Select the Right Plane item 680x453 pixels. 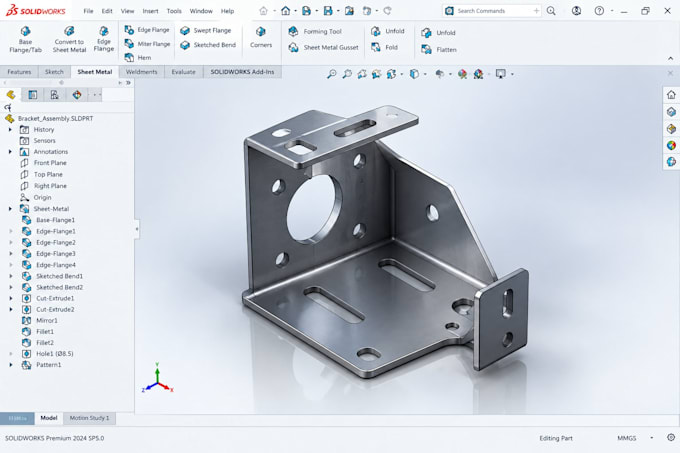[x=43, y=186]
